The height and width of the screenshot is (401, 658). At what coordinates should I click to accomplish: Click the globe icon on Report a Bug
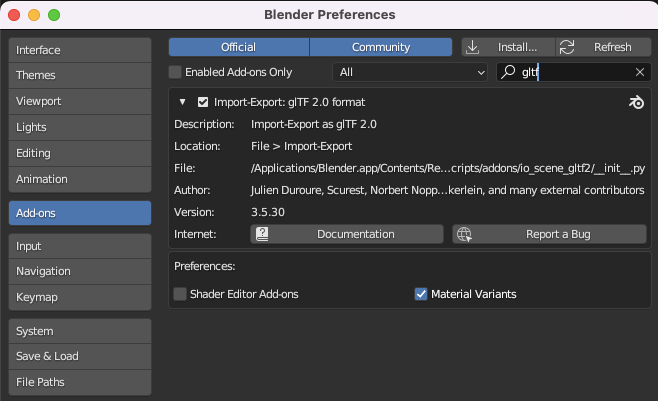click(464, 234)
